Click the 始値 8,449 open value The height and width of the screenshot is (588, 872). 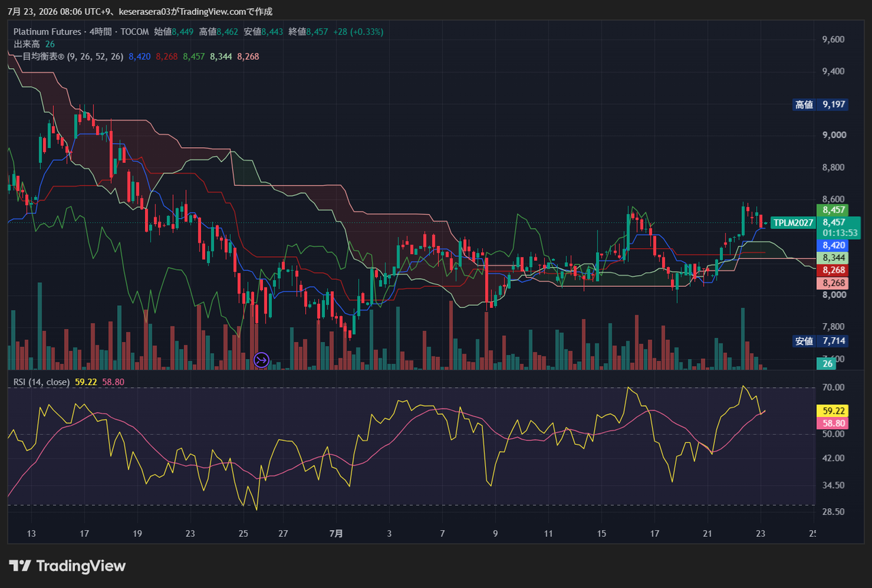tap(174, 31)
